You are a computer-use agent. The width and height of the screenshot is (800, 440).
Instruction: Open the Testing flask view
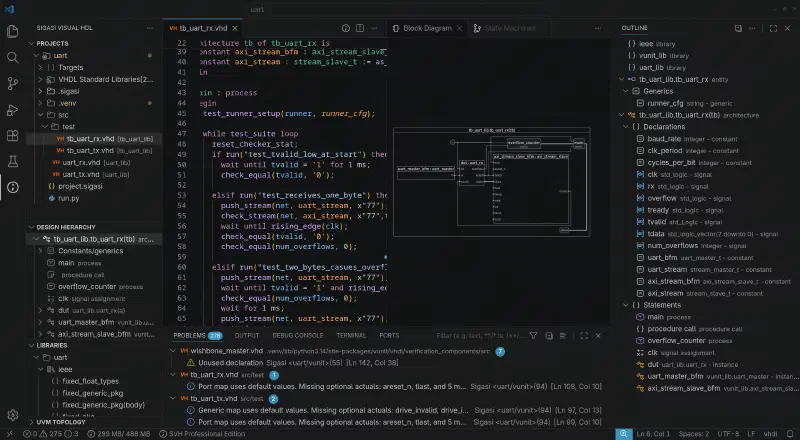click(12, 162)
